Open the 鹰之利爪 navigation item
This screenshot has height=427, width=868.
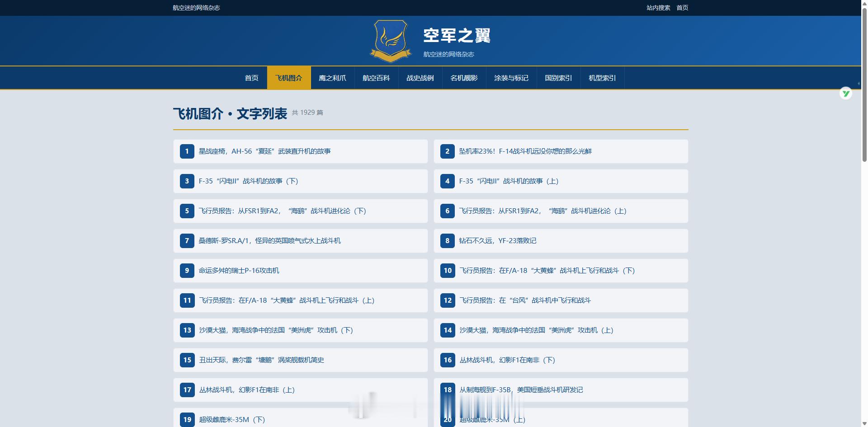click(332, 78)
